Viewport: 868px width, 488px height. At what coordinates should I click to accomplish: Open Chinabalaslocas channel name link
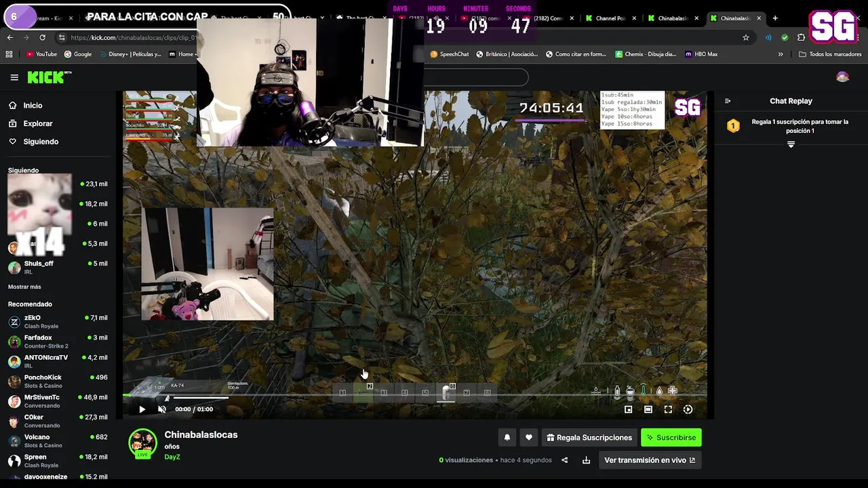(201, 434)
